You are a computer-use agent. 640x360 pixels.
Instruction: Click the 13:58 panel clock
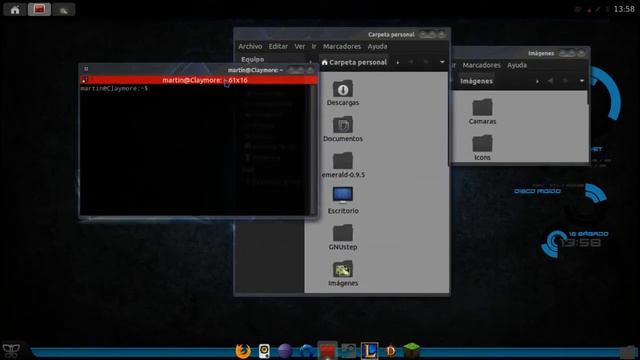(624, 9)
